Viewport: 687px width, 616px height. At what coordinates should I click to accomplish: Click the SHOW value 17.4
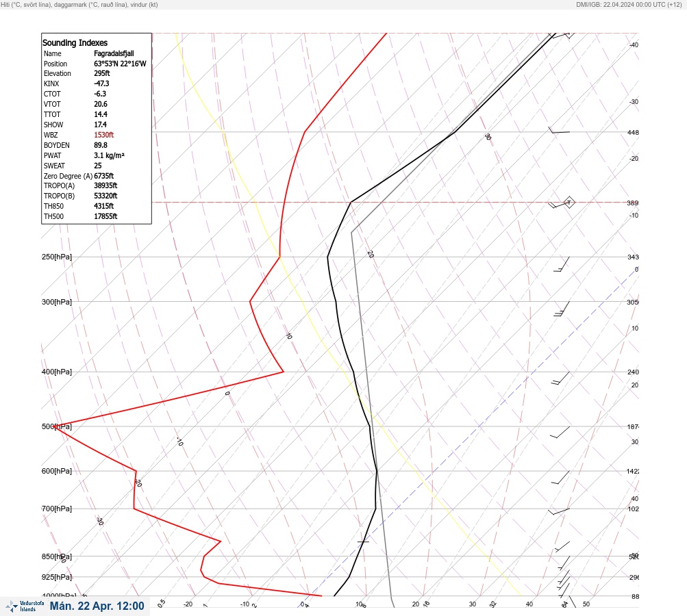[x=100, y=125]
